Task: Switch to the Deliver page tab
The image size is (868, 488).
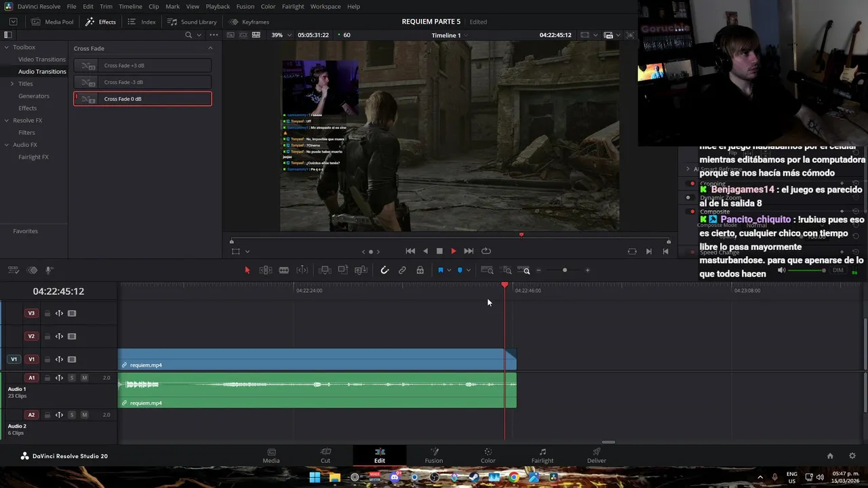Action: coord(597,456)
